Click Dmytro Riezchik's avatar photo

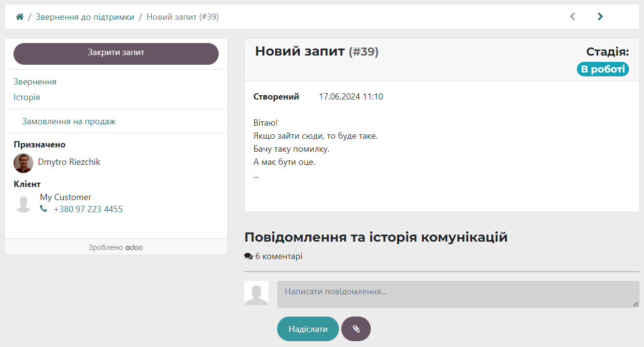(23, 163)
